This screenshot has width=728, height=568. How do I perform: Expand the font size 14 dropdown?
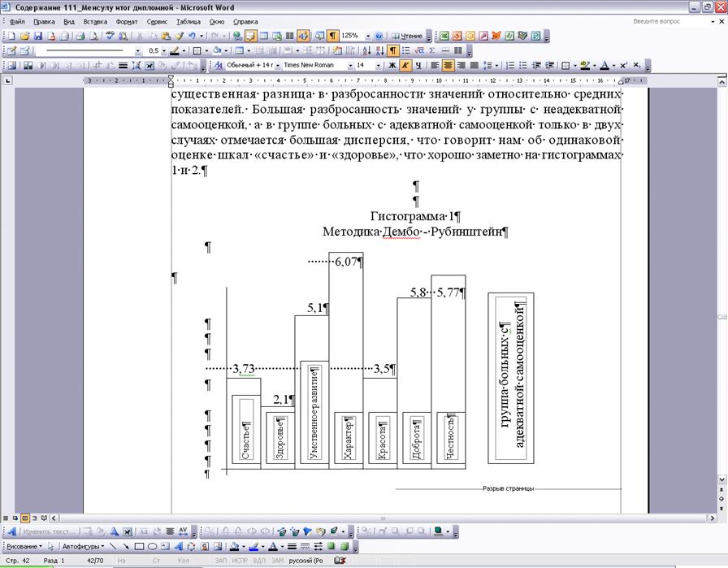[x=379, y=65]
